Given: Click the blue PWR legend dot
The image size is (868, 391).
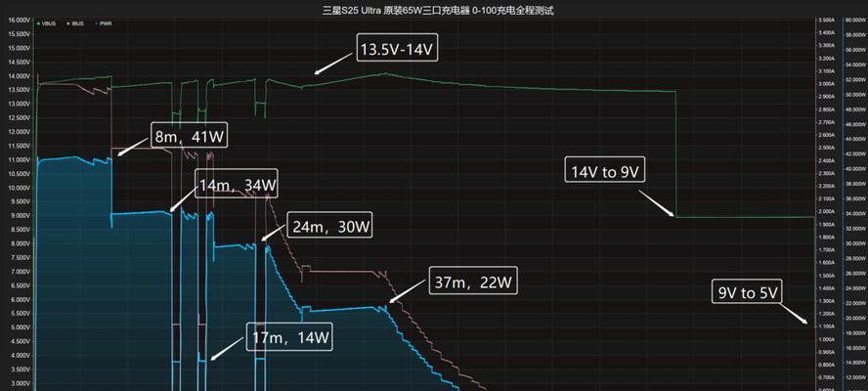Looking at the screenshot, I should [x=97, y=23].
